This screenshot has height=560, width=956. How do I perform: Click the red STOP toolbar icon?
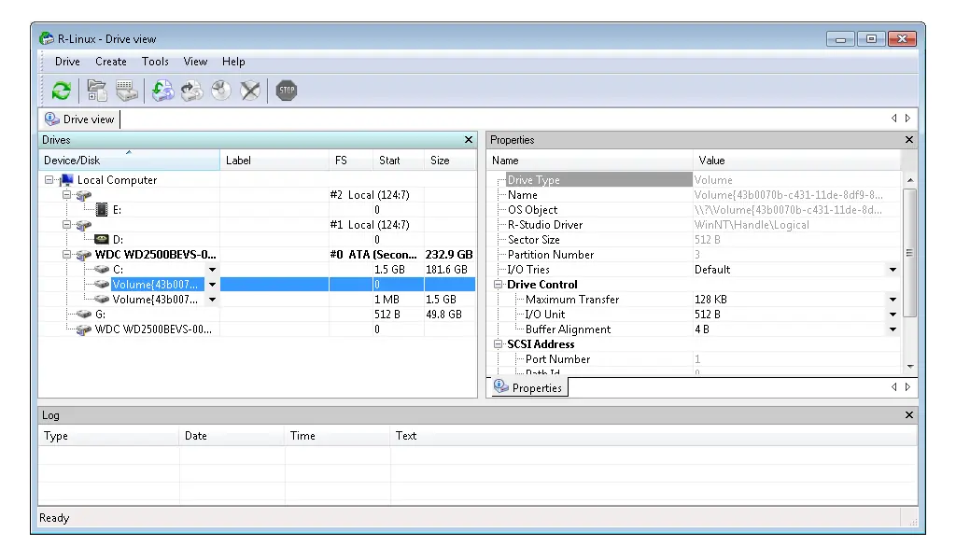click(286, 91)
